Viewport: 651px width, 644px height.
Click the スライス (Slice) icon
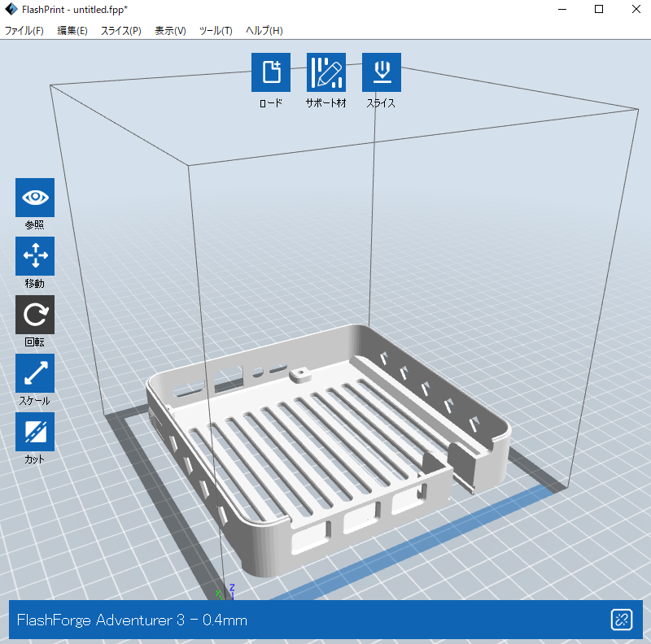381,73
